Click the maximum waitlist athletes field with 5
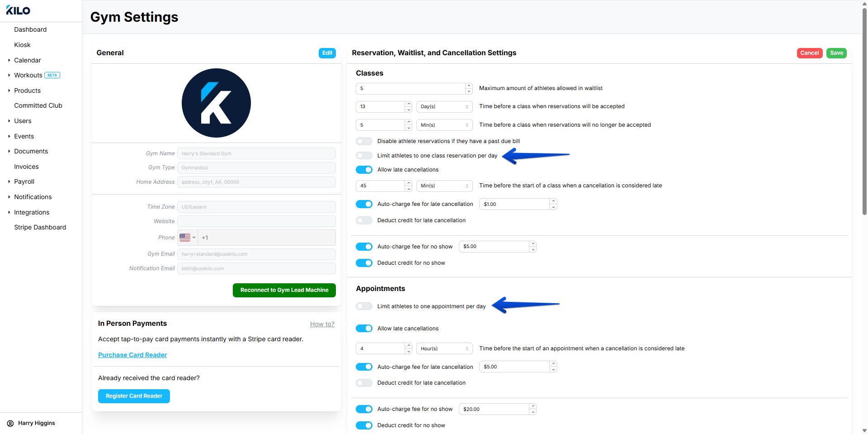Viewport: 868px width, 434px height. point(410,89)
